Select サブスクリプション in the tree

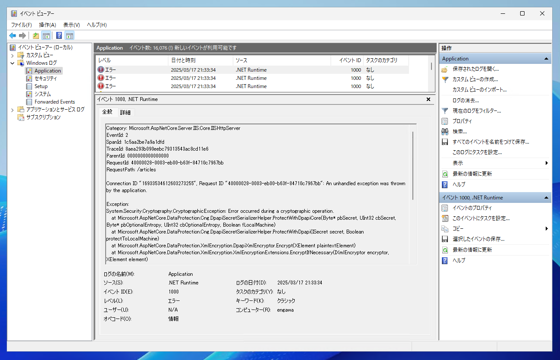click(x=43, y=118)
